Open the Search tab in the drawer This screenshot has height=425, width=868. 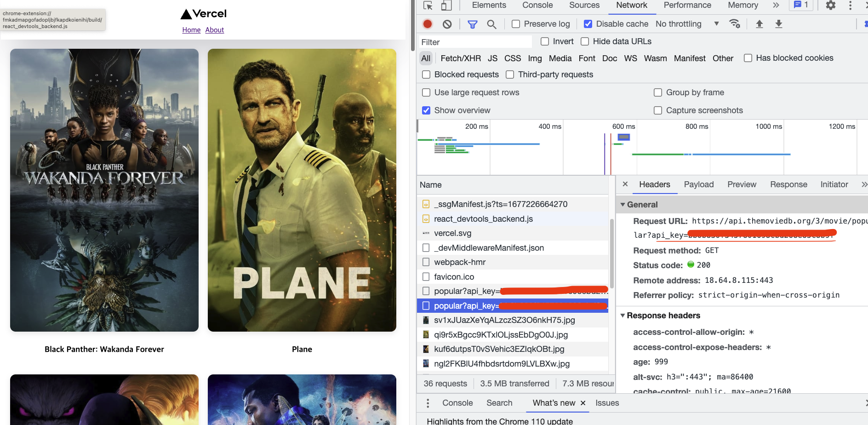click(499, 403)
